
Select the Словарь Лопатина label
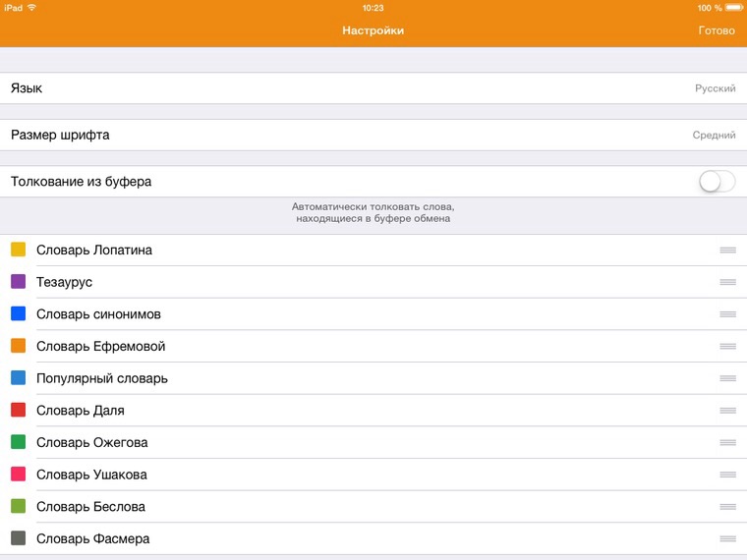(x=94, y=250)
